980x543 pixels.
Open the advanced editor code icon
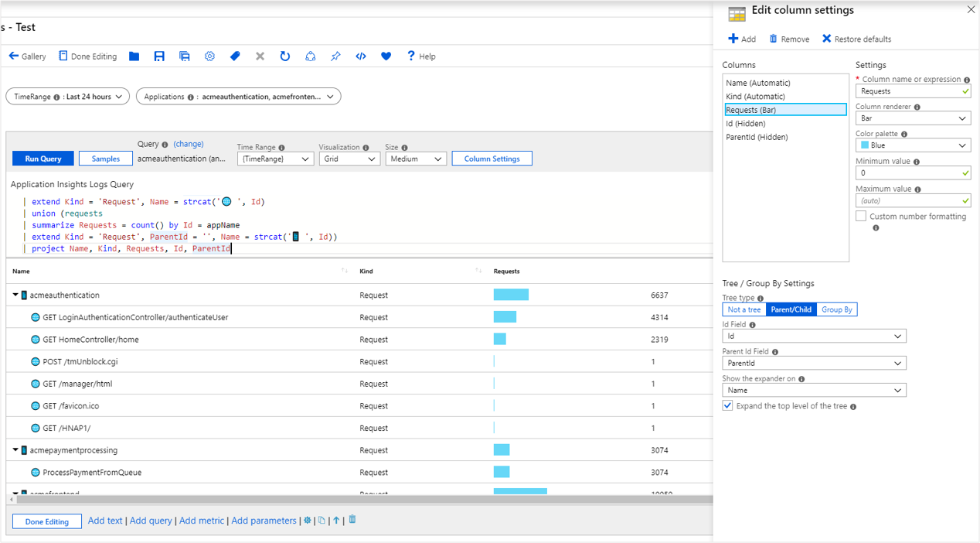coord(361,56)
